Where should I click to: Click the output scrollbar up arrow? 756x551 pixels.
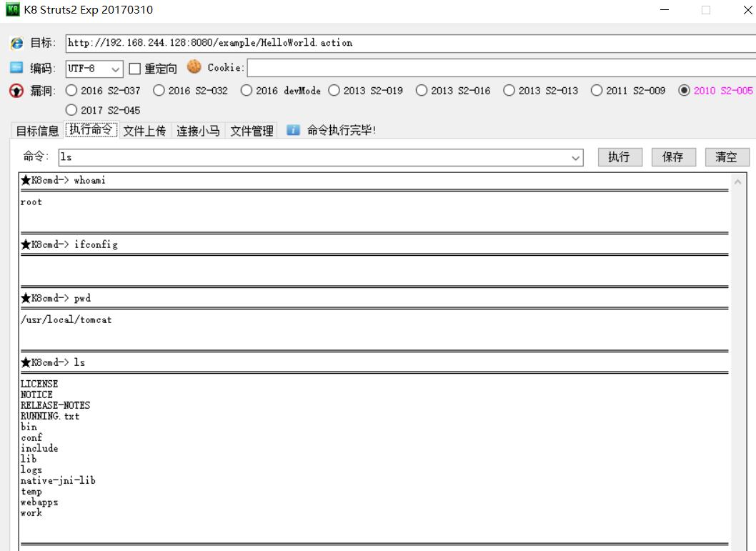click(x=737, y=182)
